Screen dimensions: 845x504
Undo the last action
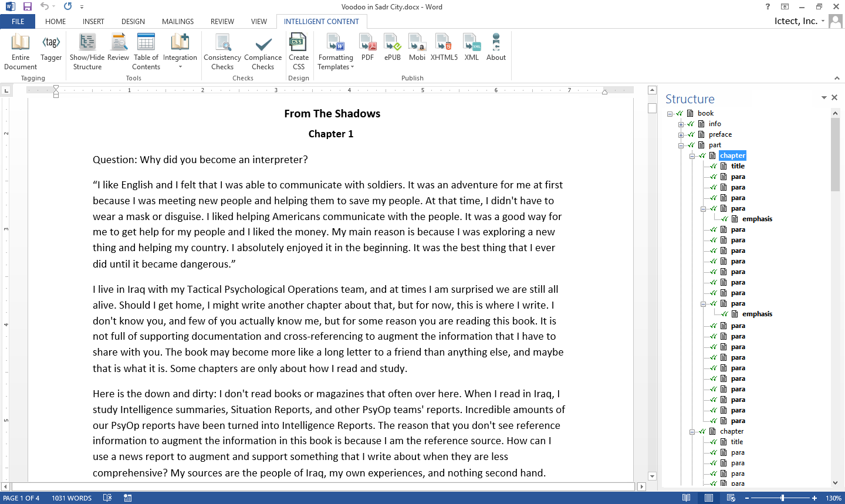[45, 6]
